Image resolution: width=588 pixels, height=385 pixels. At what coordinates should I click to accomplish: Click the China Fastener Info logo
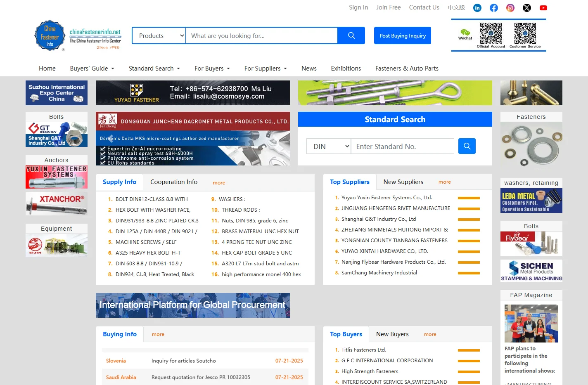(78, 35)
